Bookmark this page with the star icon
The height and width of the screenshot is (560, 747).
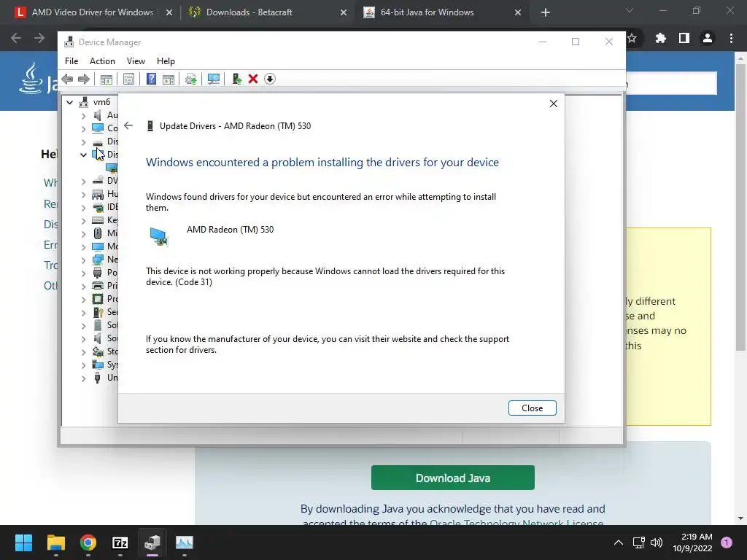point(632,38)
